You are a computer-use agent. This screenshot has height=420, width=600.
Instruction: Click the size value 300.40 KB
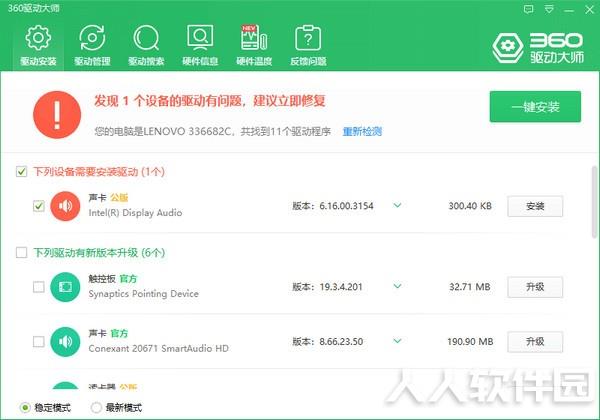point(470,206)
